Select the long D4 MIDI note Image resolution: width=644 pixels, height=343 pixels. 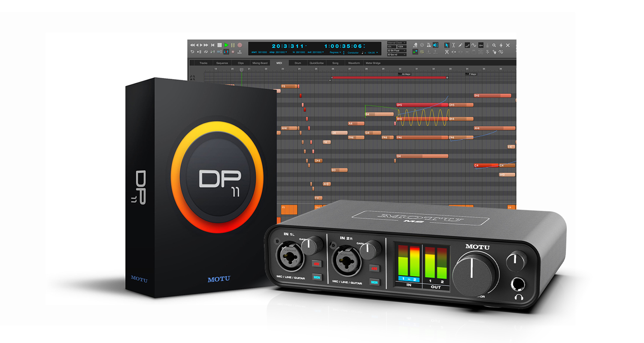pyautogui.click(x=422, y=156)
